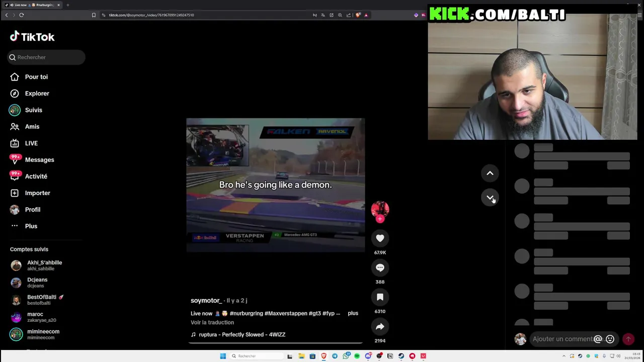Screen dimensions: 644x362
Task: Open WhatsApp from the taskbar
Action: [346, 356]
